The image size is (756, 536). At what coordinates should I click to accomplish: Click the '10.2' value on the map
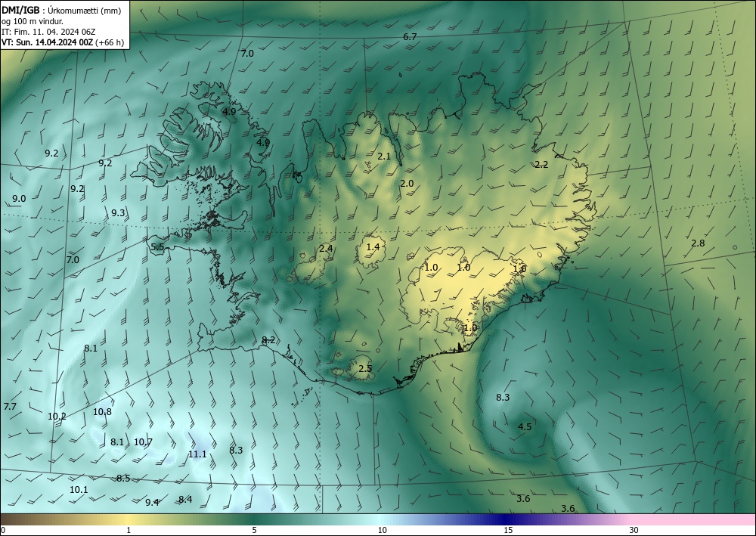coord(57,417)
